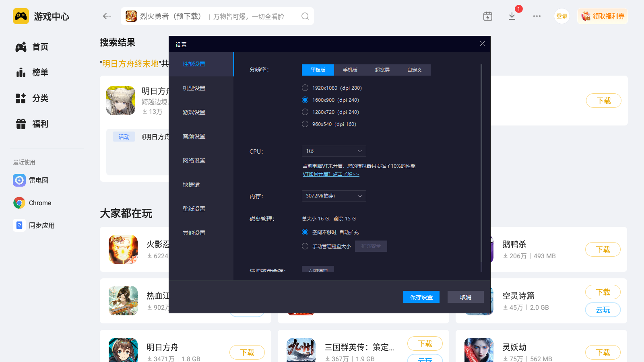Open 壁纸设置 in the settings menu
The width and height of the screenshot is (644, 362).
click(201, 209)
